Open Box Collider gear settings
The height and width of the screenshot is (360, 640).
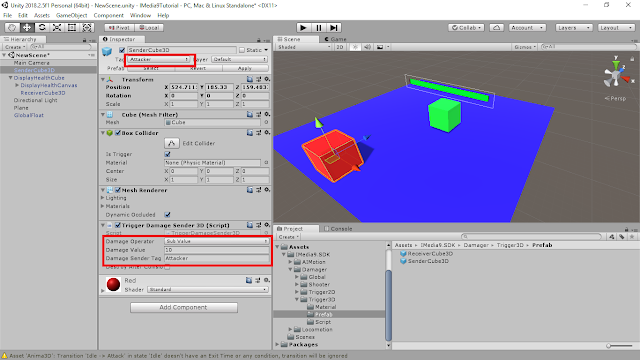pyautogui.click(x=267, y=133)
